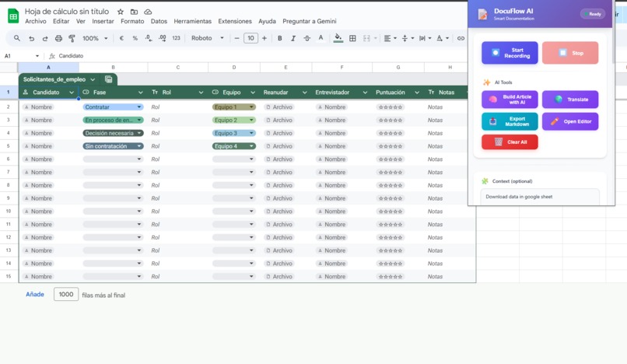Open the borders tool
627x364 pixels.
352,38
